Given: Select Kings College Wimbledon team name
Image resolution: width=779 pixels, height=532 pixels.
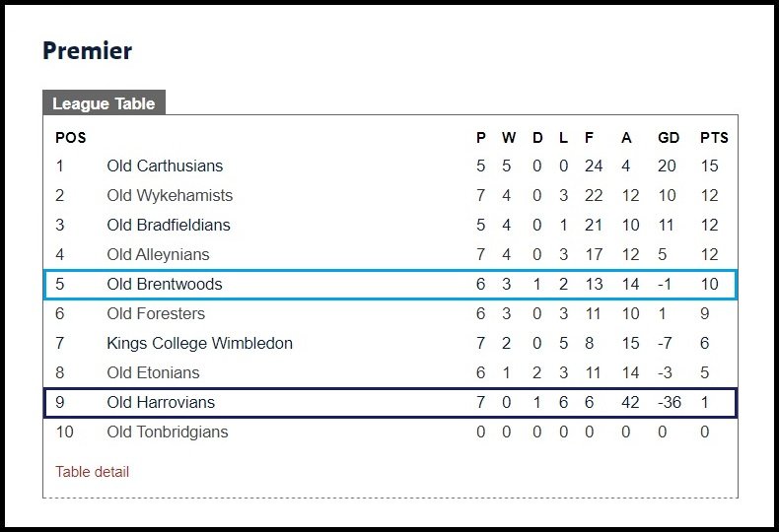Looking at the screenshot, I should coord(200,344).
